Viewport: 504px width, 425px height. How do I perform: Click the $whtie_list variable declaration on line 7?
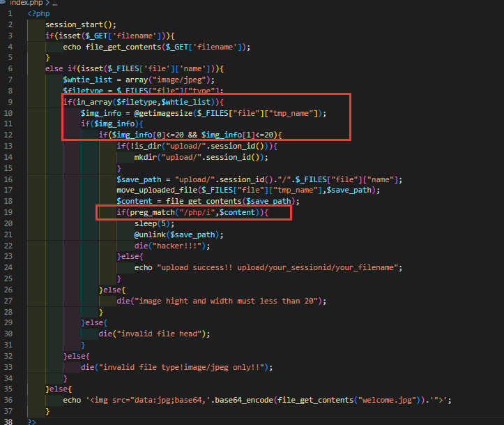pos(84,80)
